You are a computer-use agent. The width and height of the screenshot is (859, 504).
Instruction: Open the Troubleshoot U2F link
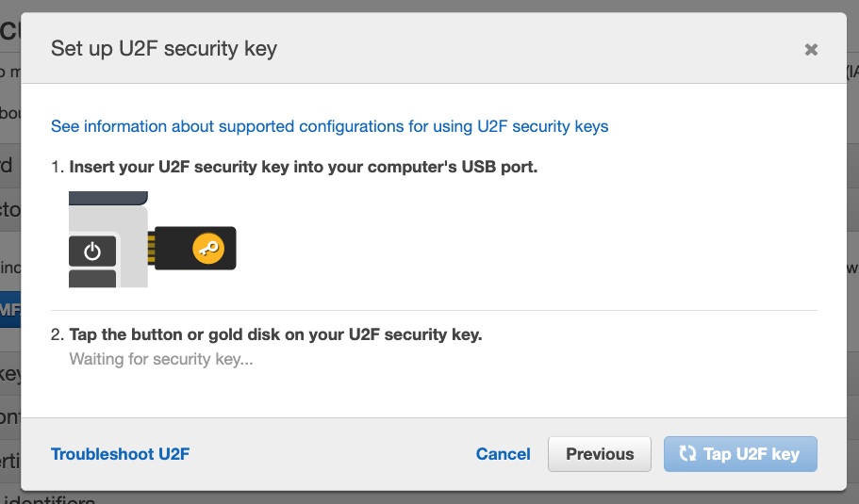pos(120,454)
